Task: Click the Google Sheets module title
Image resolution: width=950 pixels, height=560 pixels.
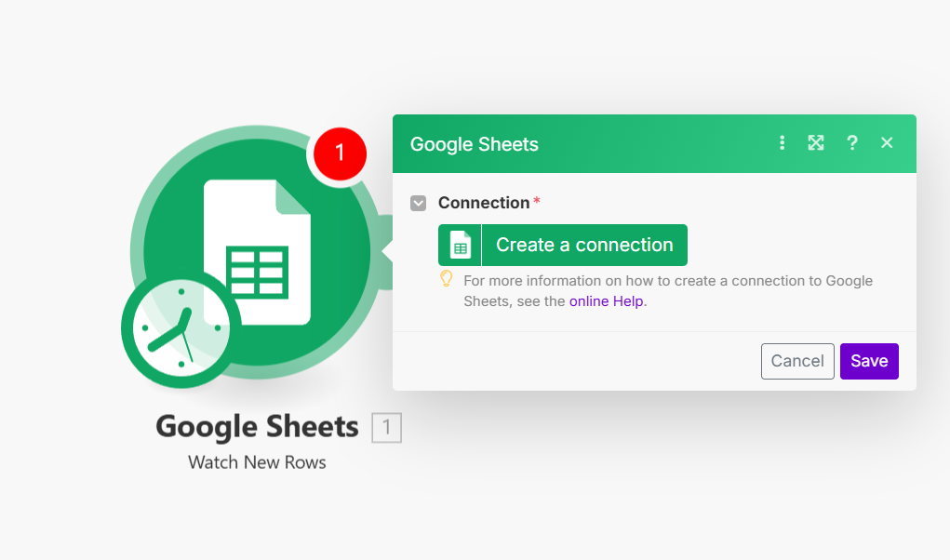Action: [x=257, y=427]
